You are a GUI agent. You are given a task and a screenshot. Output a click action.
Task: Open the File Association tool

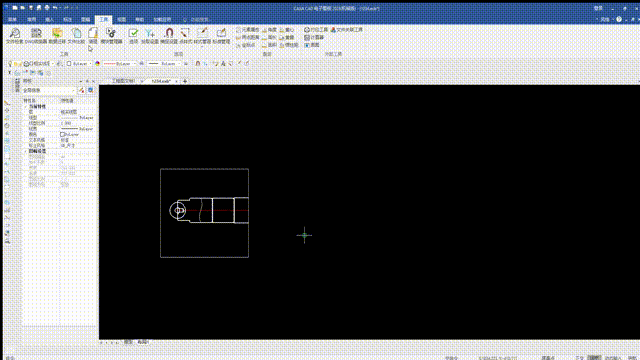[347, 30]
